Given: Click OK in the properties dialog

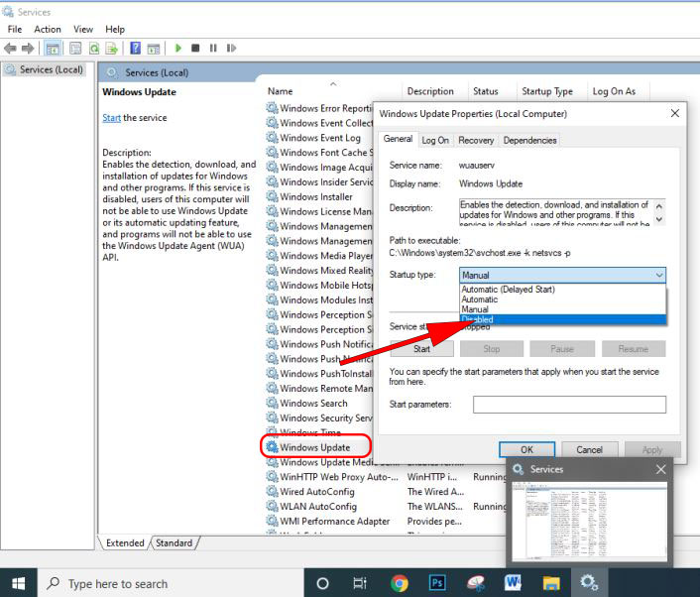Looking at the screenshot, I should coord(526,449).
